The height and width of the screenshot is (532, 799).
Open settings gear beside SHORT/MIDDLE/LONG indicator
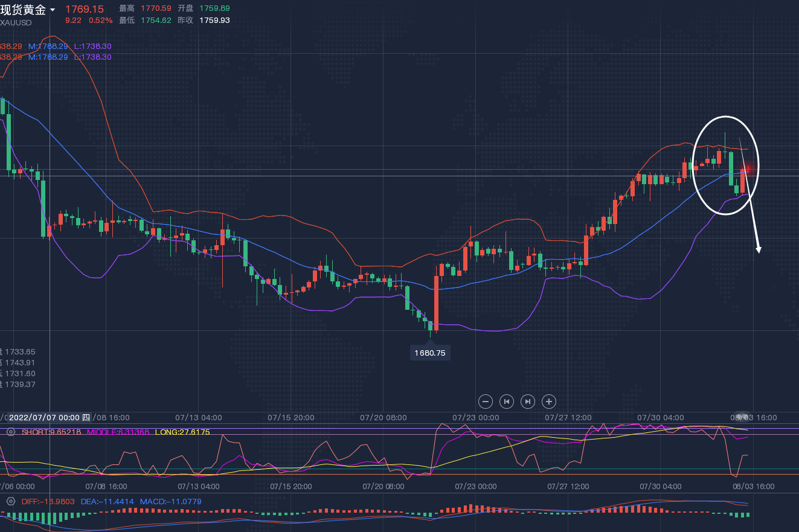(x=10, y=432)
